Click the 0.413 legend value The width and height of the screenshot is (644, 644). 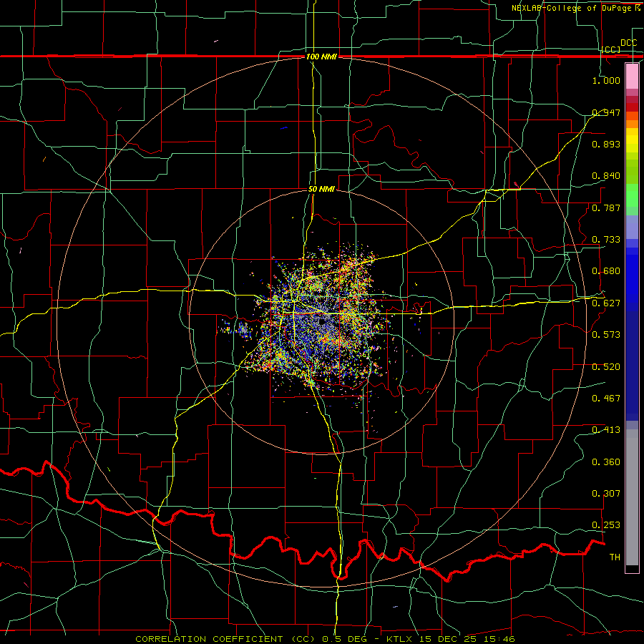(x=606, y=430)
